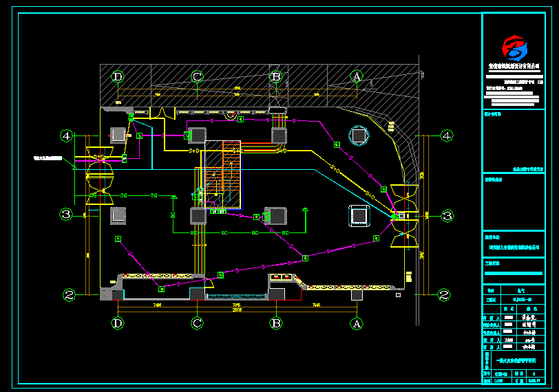
Task: Click grid bubble A at the bottom
Action: click(356, 322)
